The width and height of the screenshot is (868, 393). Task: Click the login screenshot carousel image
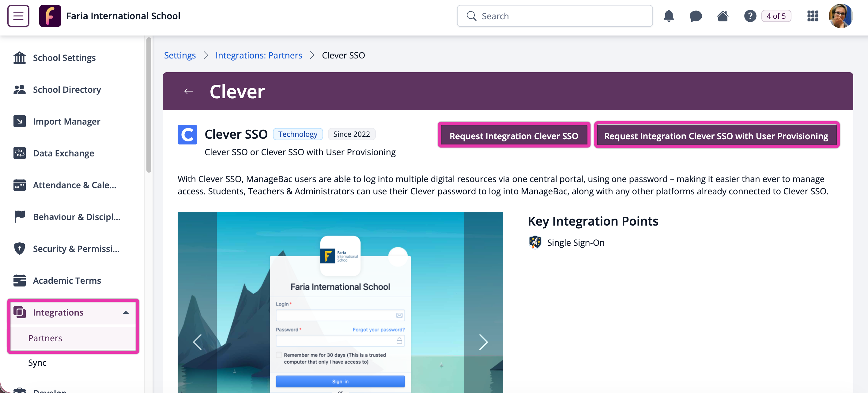point(340,302)
